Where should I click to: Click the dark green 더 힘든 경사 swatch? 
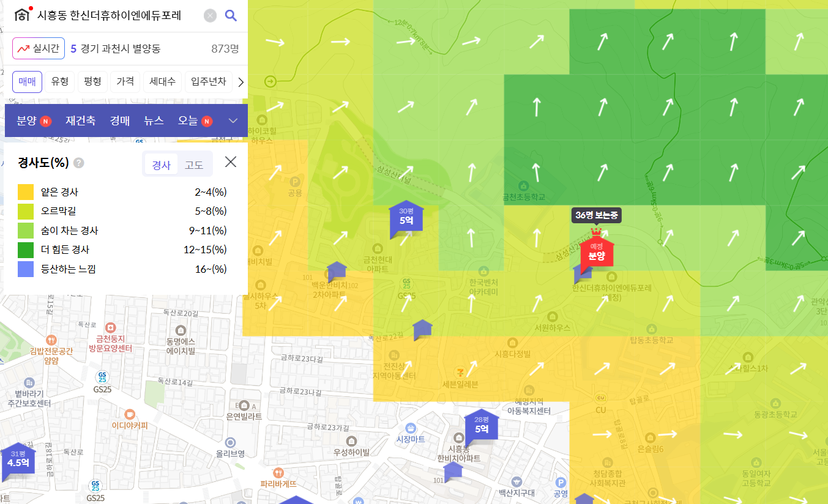coord(26,250)
